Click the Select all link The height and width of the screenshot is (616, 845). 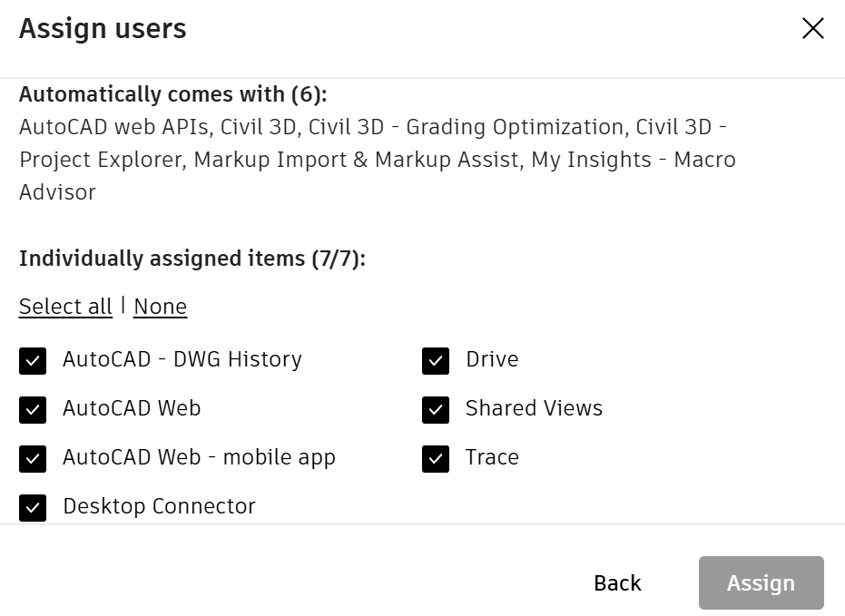pos(64,306)
